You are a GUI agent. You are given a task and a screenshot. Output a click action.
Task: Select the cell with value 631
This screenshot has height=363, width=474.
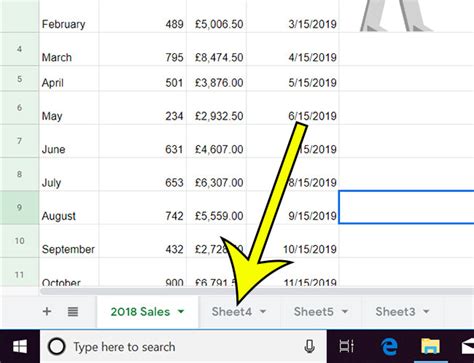point(143,141)
